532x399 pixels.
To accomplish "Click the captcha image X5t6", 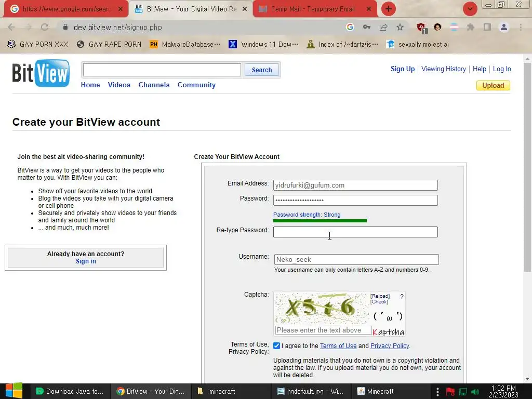I will (321, 308).
